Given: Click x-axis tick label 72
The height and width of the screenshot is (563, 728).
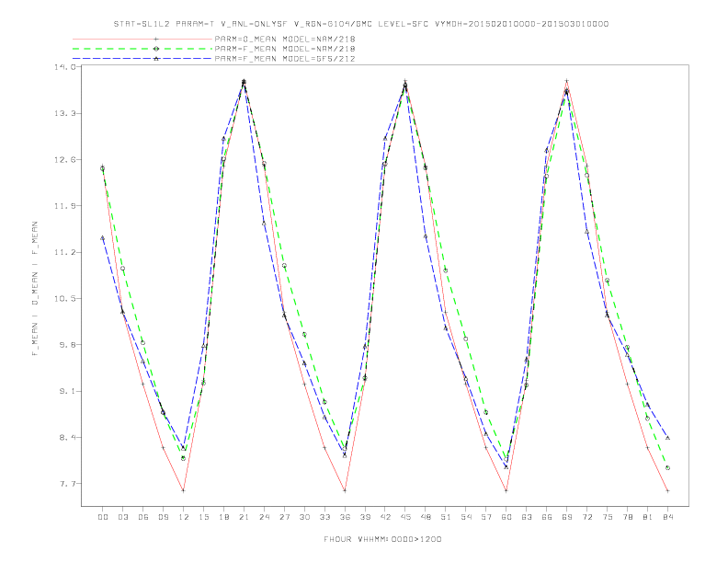Looking at the screenshot, I should [586, 517].
